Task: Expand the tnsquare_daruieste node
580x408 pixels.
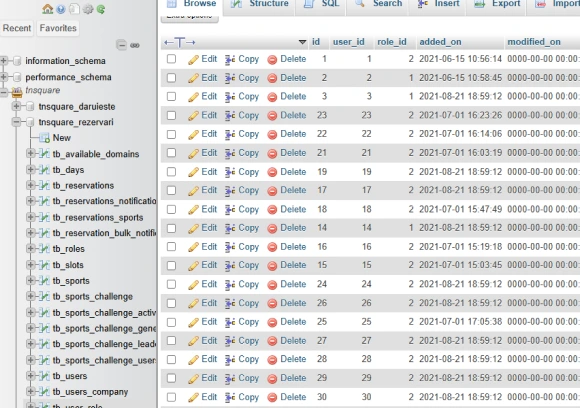Action: coord(16,106)
